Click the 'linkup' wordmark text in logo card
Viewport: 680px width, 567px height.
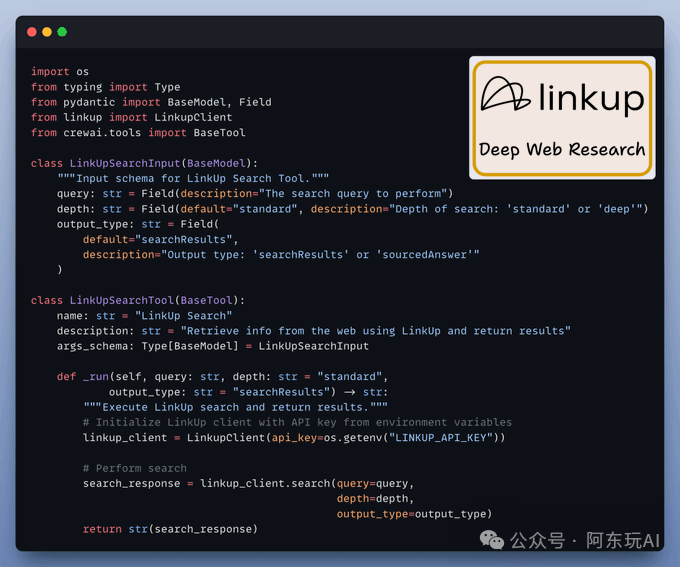[x=592, y=99]
